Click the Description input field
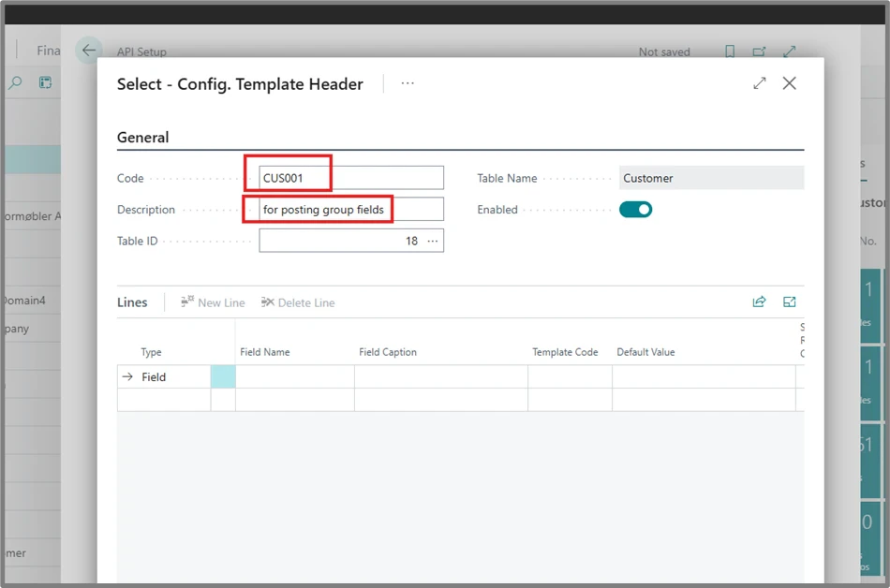The height and width of the screenshot is (588, 890). pyautogui.click(x=351, y=209)
